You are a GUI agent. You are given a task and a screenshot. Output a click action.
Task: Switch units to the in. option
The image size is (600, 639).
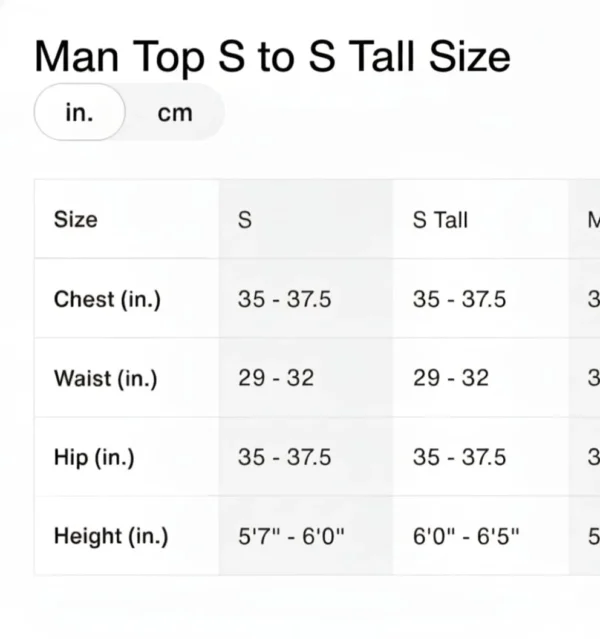click(79, 113)
